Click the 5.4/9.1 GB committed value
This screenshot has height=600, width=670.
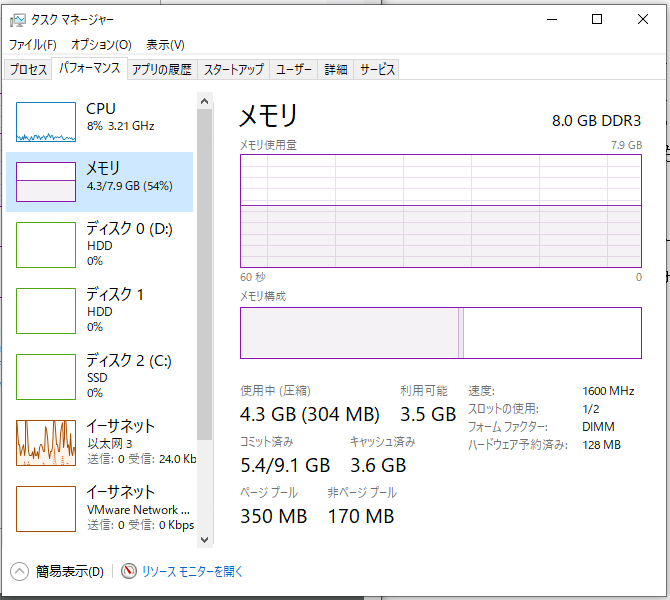coord(285,465)
